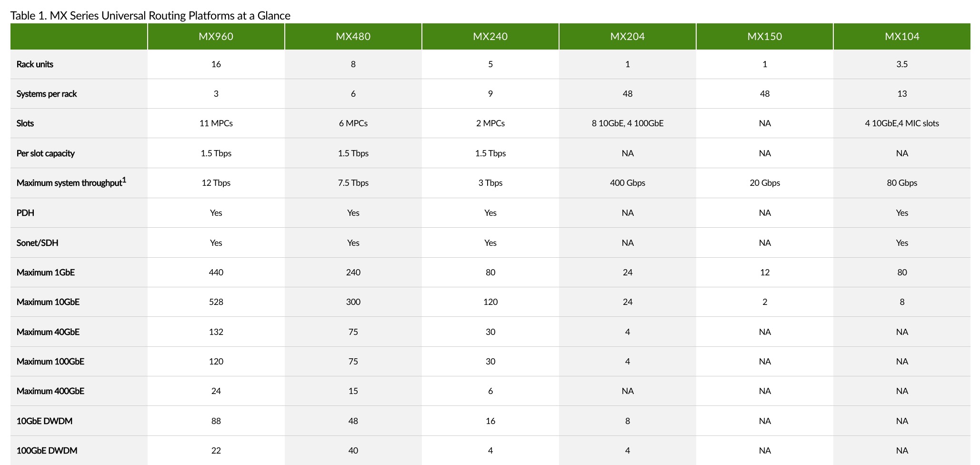Select the 12 Tbps throughput cell
The width and height of the screenshot is (980, 465).
tap(216, 183)
